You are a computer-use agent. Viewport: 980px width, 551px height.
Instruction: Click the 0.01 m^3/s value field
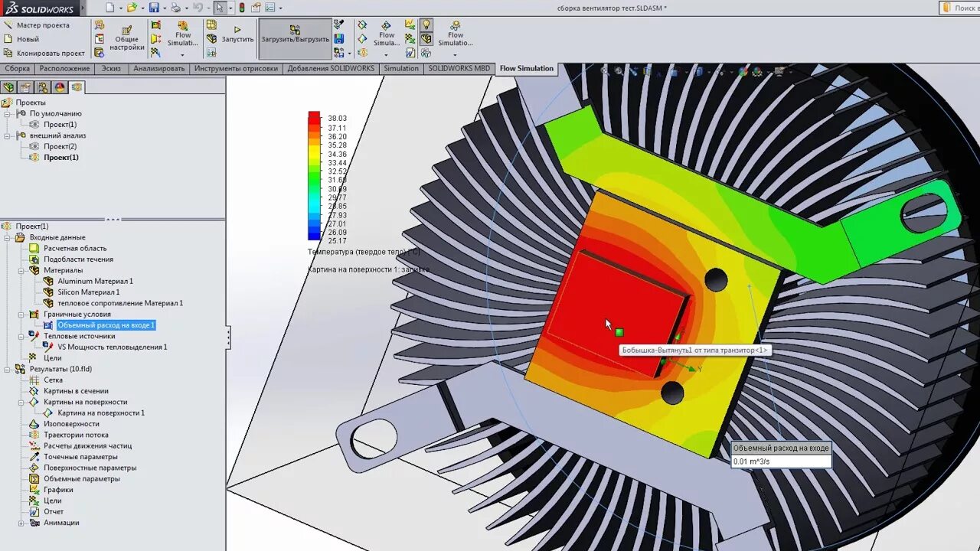781,461
